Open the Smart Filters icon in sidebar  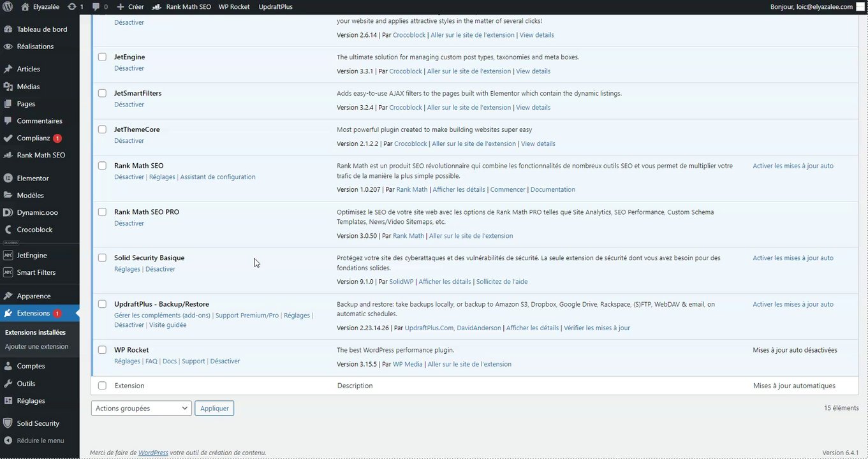tap(8, 272)
